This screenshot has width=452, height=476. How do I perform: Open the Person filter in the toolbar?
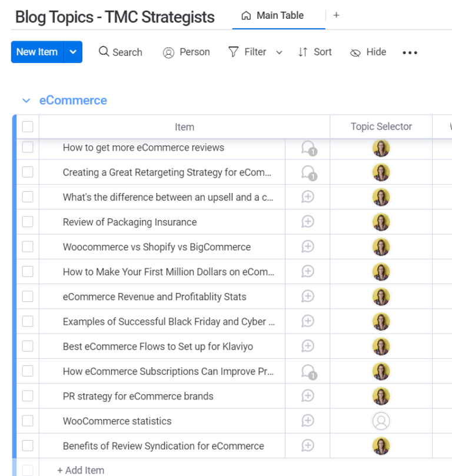(186, 52)
